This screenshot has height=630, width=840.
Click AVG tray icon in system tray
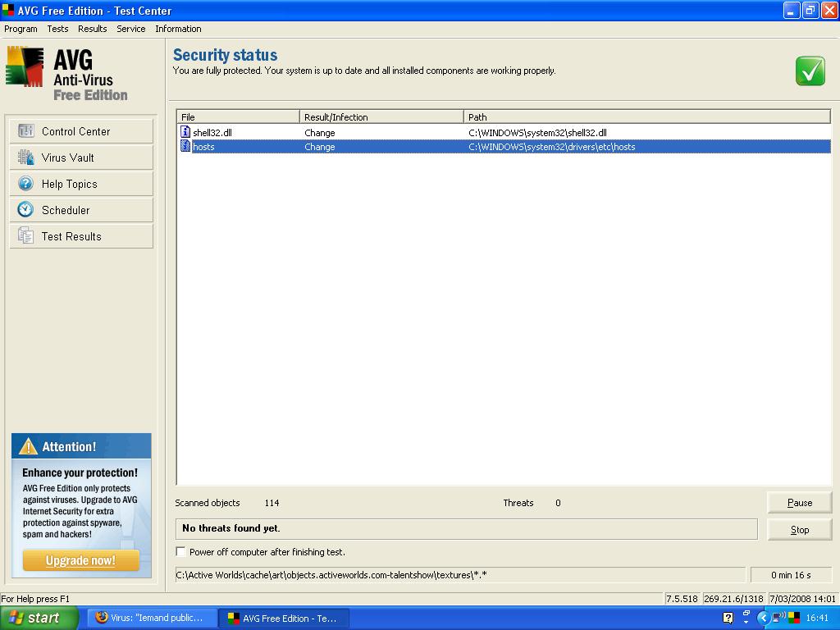(794, 618)
